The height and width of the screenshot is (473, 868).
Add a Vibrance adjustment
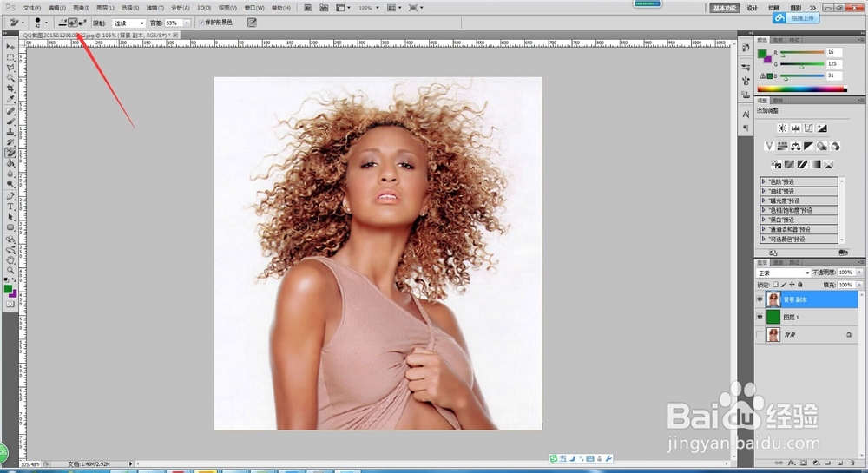[x=769, y=146]
